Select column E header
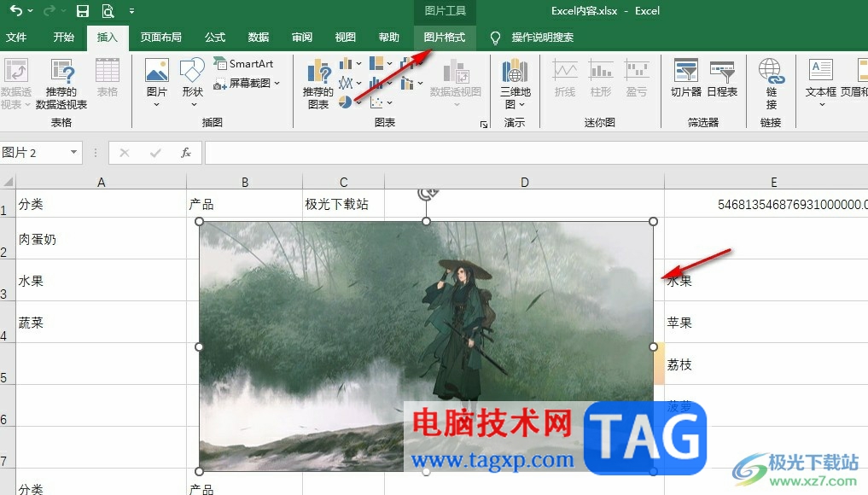This screenshot has height=495, width=868. (773, 182)
